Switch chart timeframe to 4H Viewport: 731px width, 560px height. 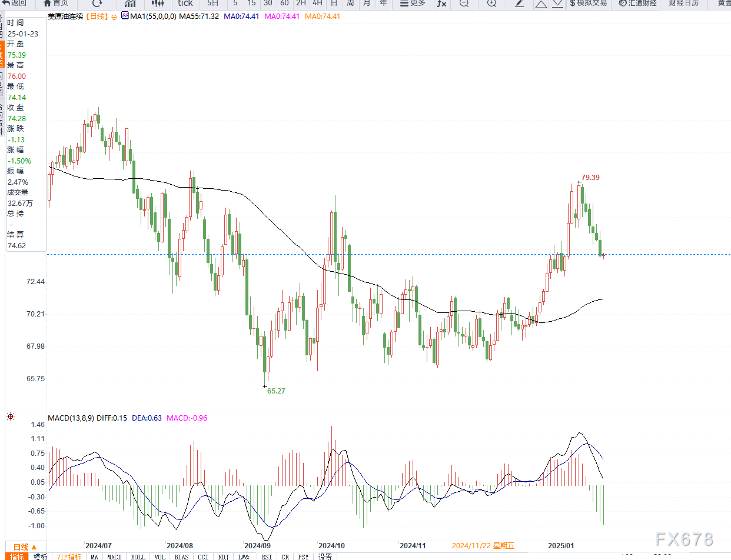[x=316, y=4]
